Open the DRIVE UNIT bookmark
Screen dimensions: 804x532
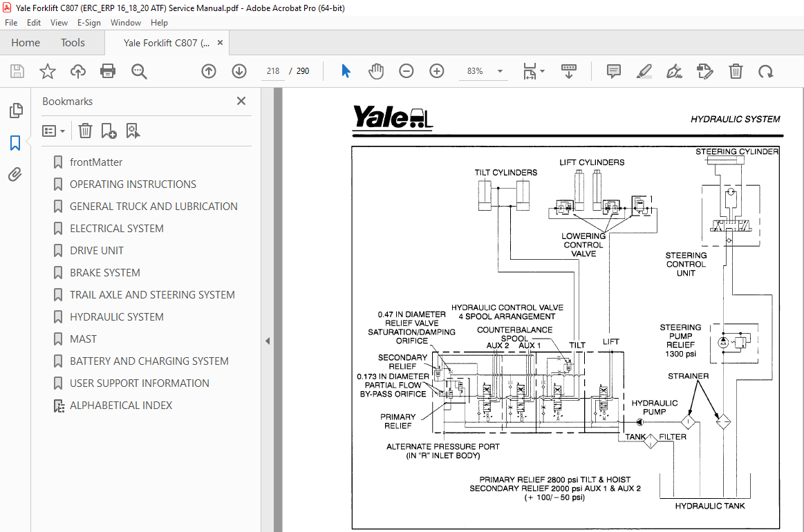click(96, 250)
